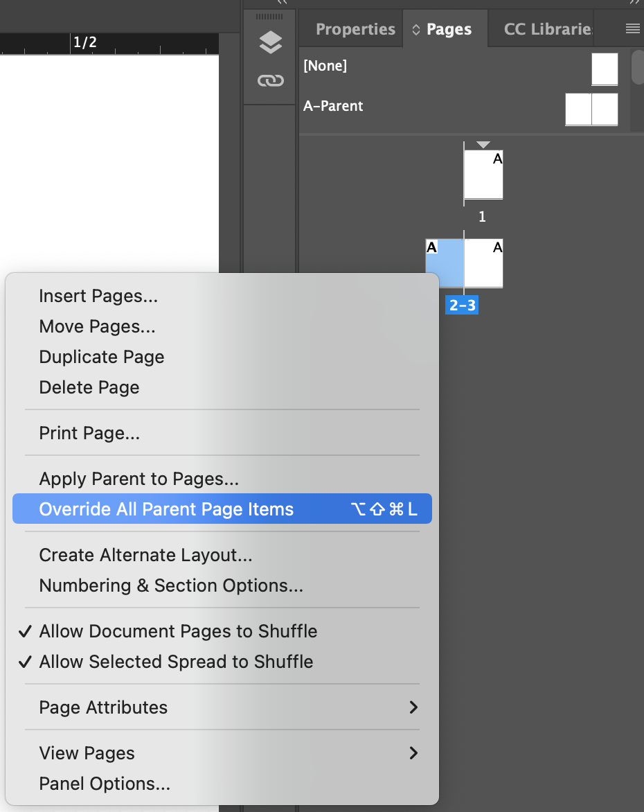
Task: Click the 2-3 spread page label
Action: pyautogui.click(x=462, y=305)
